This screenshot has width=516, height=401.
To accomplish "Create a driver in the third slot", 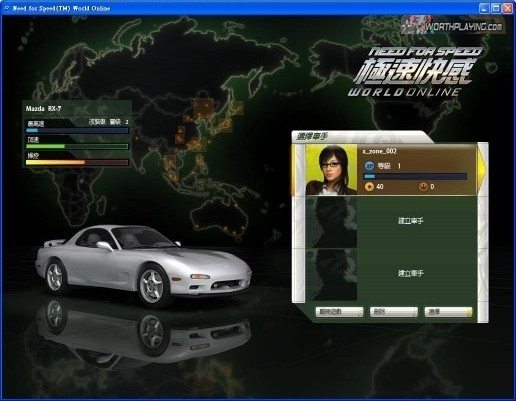I will point(411,273).
